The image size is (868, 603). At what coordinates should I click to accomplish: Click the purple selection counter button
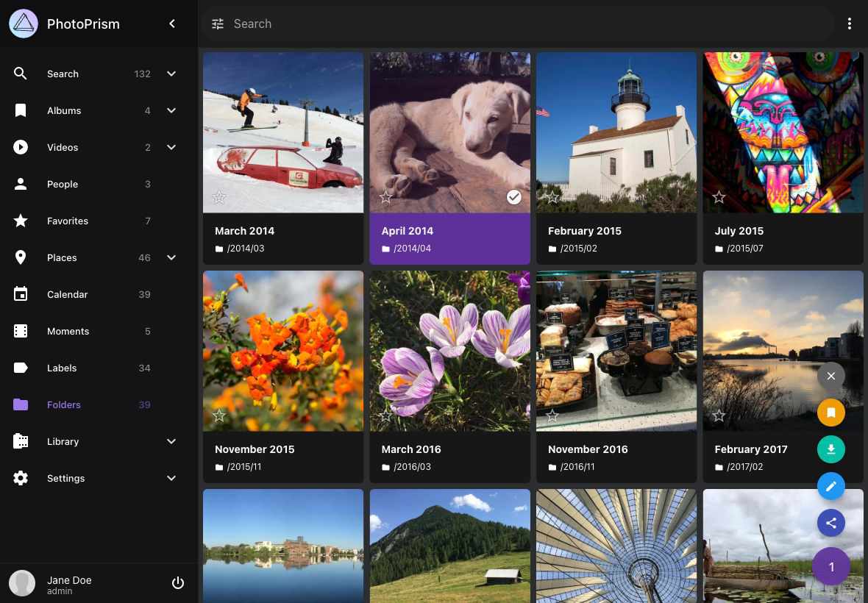coord(831,567)
